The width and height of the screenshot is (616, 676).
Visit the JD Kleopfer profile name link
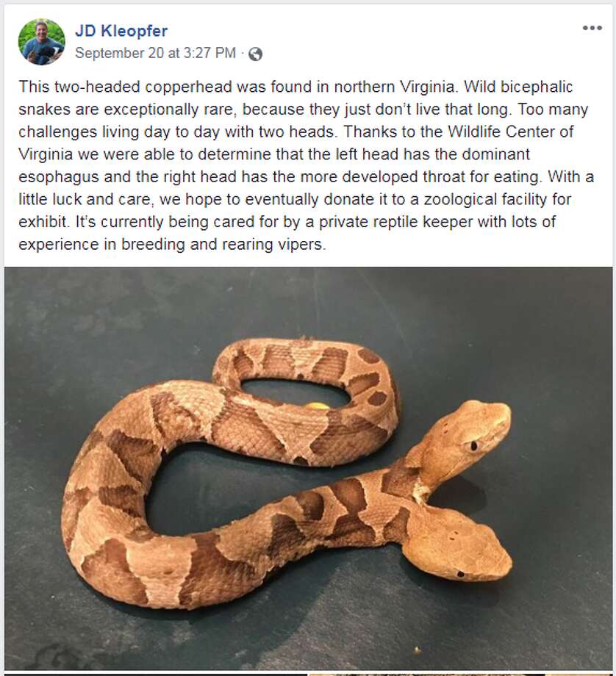pyautogui.click(x=121, y=31)
